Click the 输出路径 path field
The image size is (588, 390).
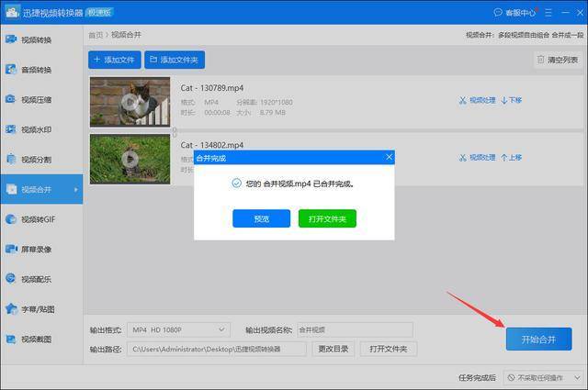(x=217, y=349)
